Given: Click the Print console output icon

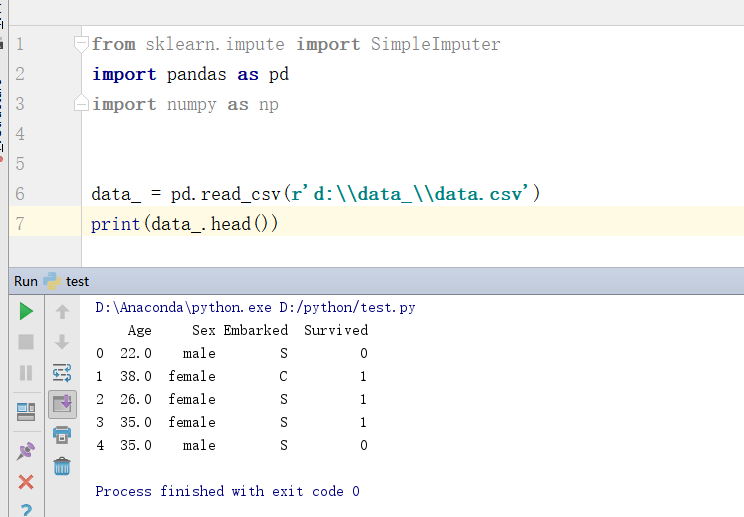Looking at the screenshot, I should tap(62, 434).
